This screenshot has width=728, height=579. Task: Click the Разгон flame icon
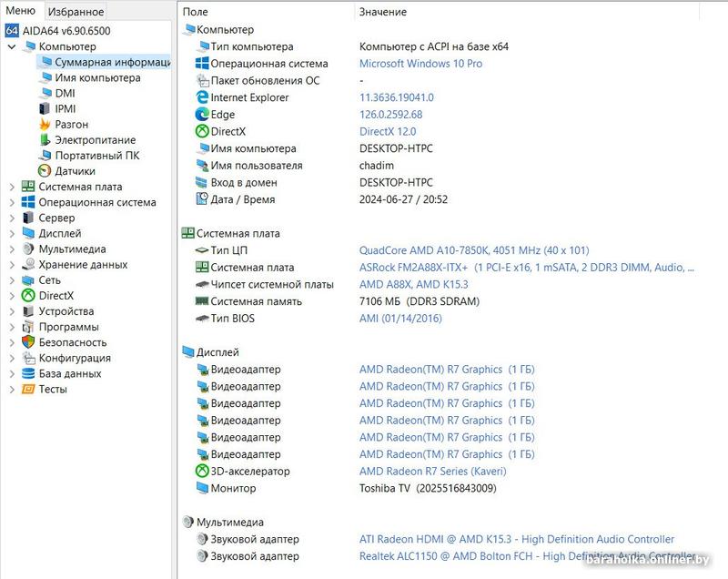pos(45,125)
